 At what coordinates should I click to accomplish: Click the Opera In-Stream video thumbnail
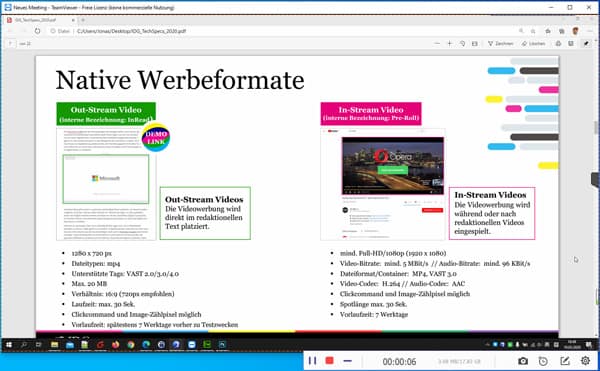[x=393, y=166]
